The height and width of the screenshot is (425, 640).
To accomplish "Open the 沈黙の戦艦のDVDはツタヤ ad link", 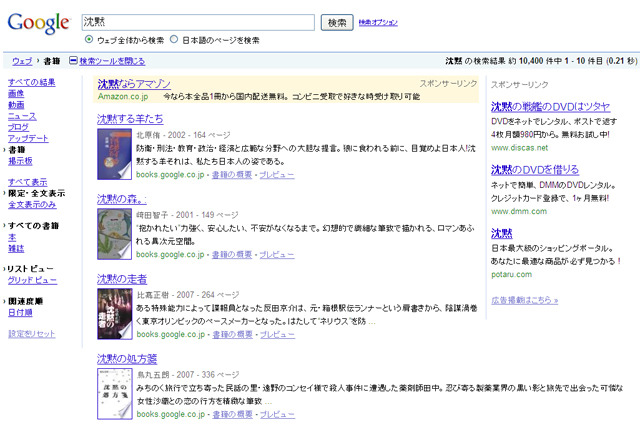I will (x=550, y=107).
